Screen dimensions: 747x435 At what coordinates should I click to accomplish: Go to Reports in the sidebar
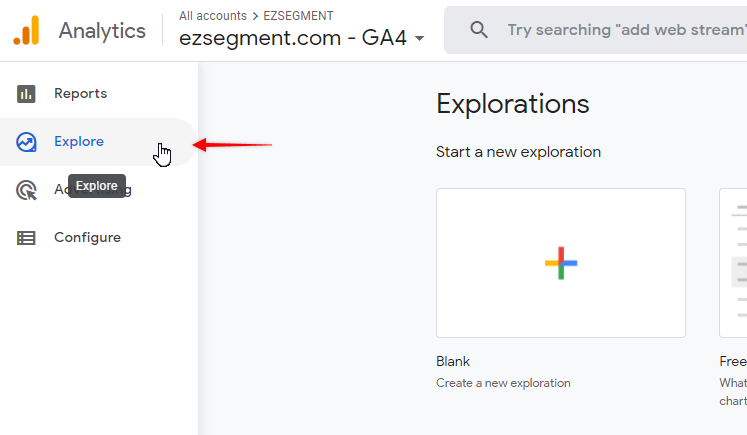click(81, 94)
